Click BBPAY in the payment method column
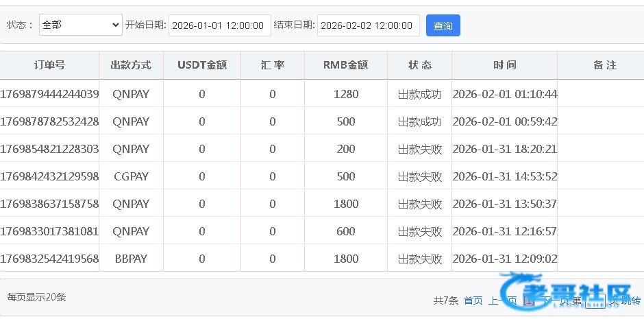The width and height of the screenshot is (644, 330). coord(131,259)
